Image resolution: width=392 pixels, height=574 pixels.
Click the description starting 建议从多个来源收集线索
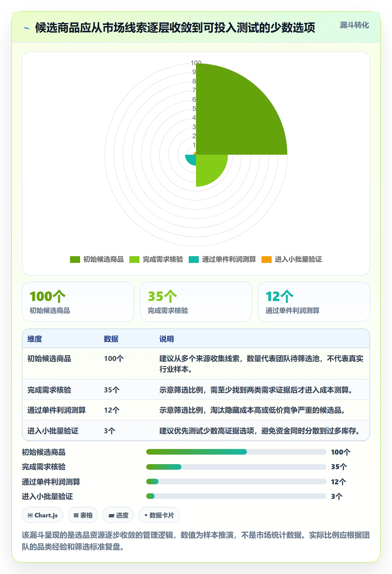coord(262,364)
